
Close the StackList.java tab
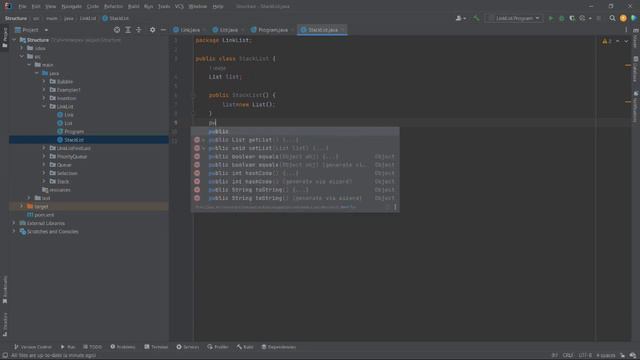342,30
